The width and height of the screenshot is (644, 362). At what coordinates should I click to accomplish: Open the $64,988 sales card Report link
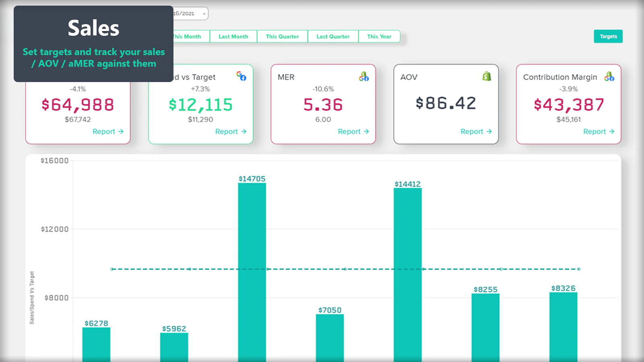click(x=104, y=132)
